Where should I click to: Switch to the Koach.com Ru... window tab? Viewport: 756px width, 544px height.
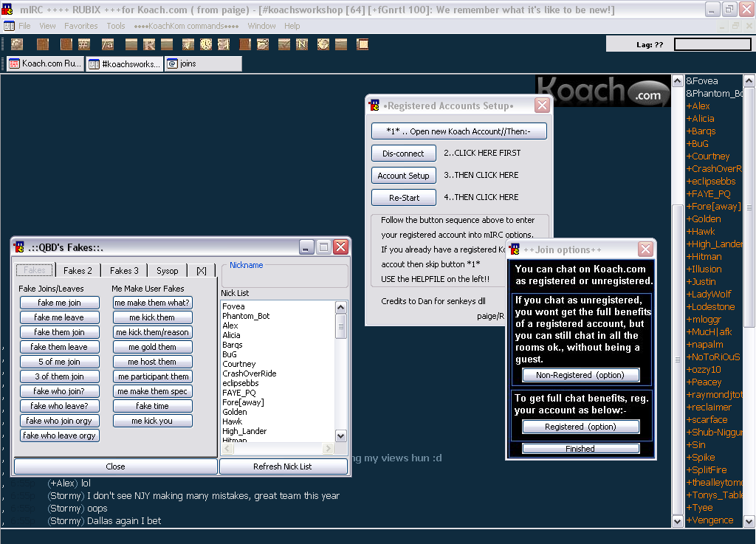pos(46,63)
